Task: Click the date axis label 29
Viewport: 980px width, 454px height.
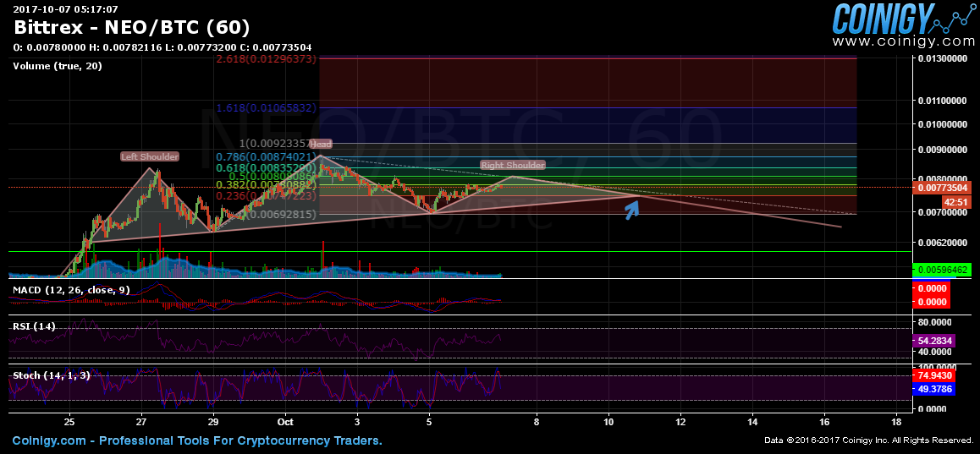Action: pyautogui.click(x=213, y=421)
